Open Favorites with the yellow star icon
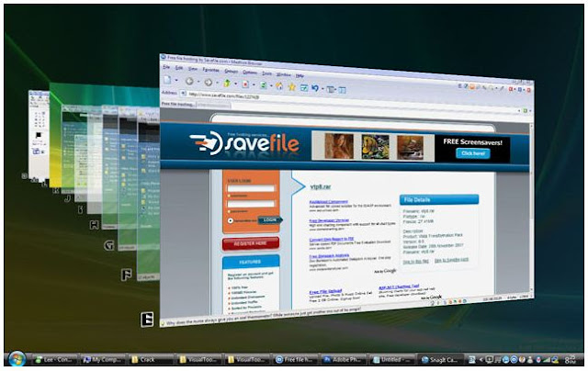The image size is (588, 371). pyautogui.click(x=291, y=87)
